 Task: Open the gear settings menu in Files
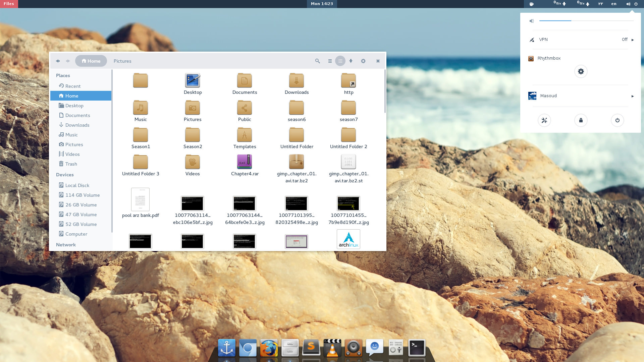point(363,61)
